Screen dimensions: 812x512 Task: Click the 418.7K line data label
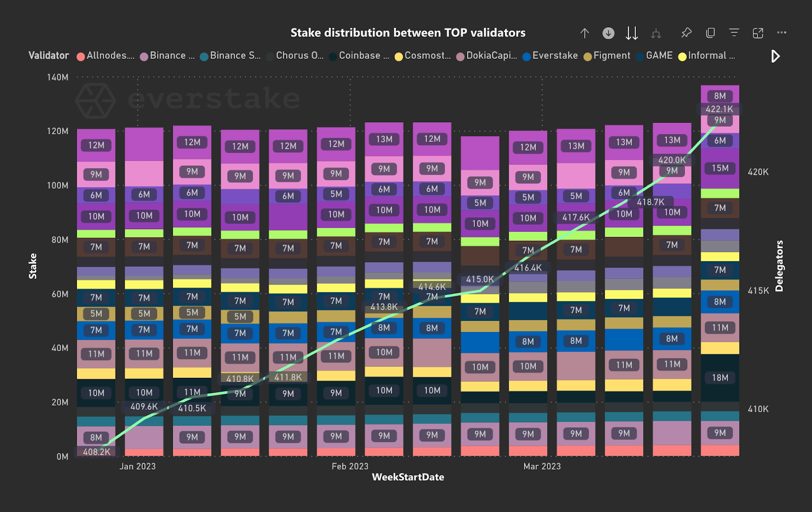pos(650,202)
